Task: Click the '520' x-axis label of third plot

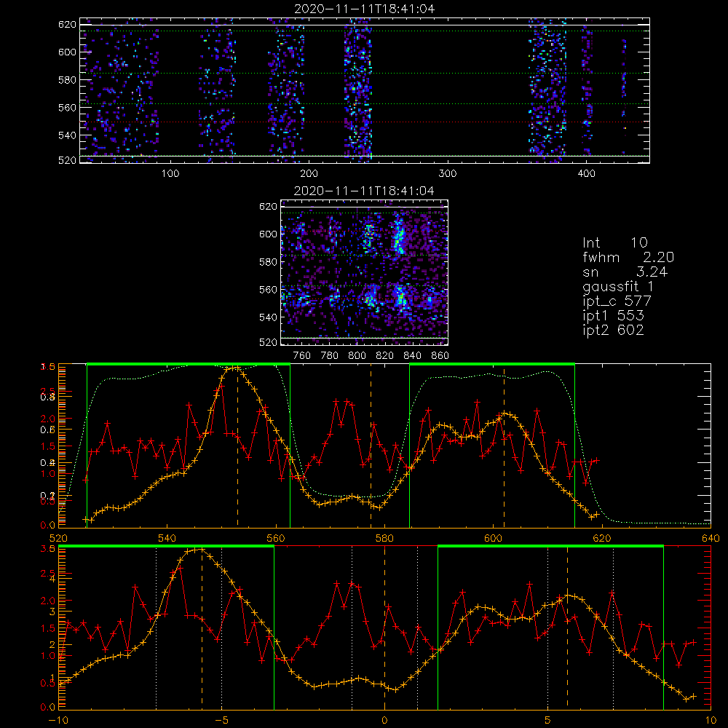Action: [x=58, y=539]
